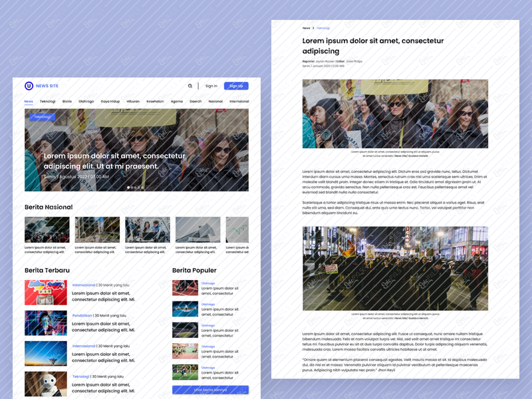Click the article page headline text
The width and height of the screenshot is (532, 399).
click(x=373, y=46)
